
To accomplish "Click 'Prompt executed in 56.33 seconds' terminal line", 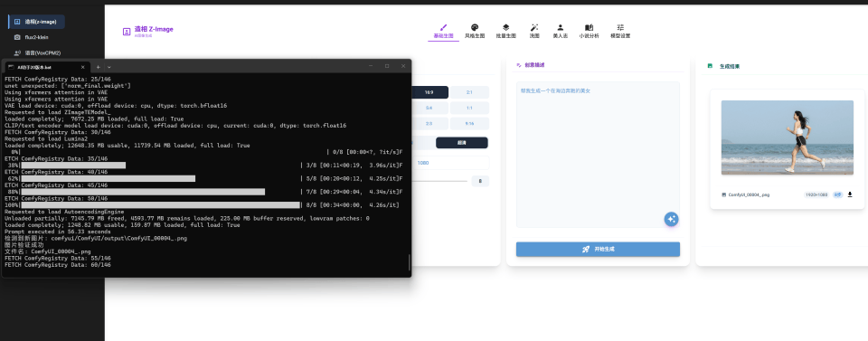I will click(x=58, y=232).
